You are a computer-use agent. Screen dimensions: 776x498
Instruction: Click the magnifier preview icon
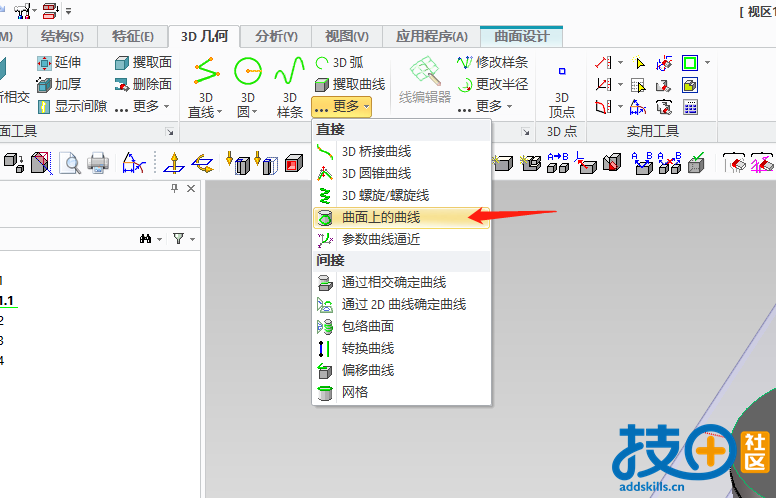pos(70,163)
